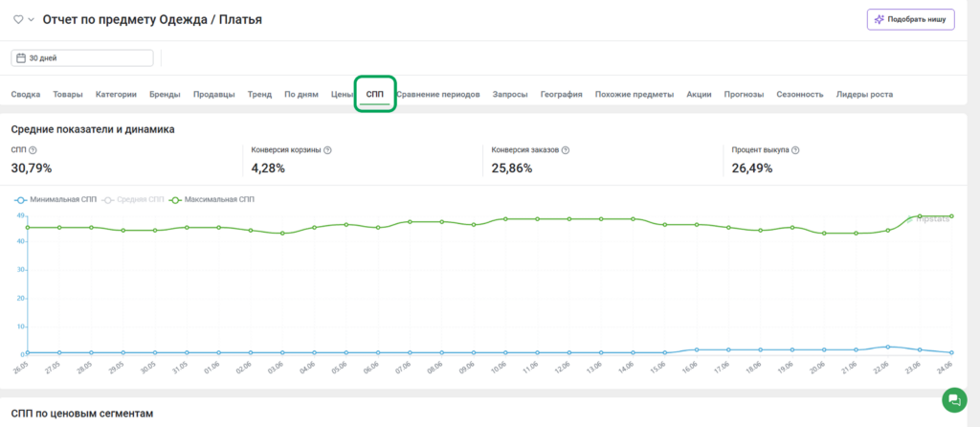The width and height of the screenshot is (980, 427).
Task: Open the Сравнение периодов tab
Action: [438, 95]
